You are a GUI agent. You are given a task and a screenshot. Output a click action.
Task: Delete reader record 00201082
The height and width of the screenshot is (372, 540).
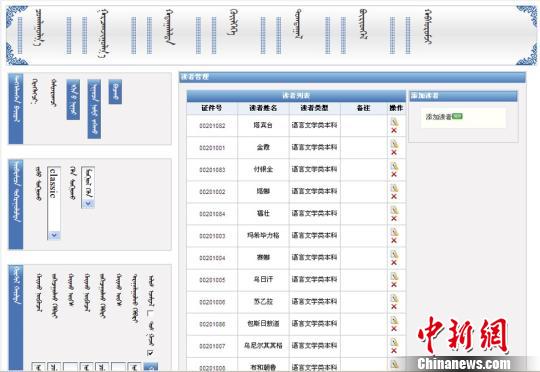[x=394, y=131]
